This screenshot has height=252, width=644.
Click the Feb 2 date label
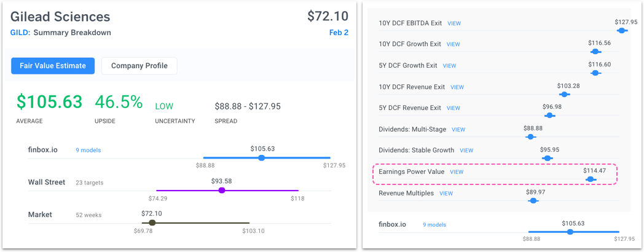click(339, 33)
